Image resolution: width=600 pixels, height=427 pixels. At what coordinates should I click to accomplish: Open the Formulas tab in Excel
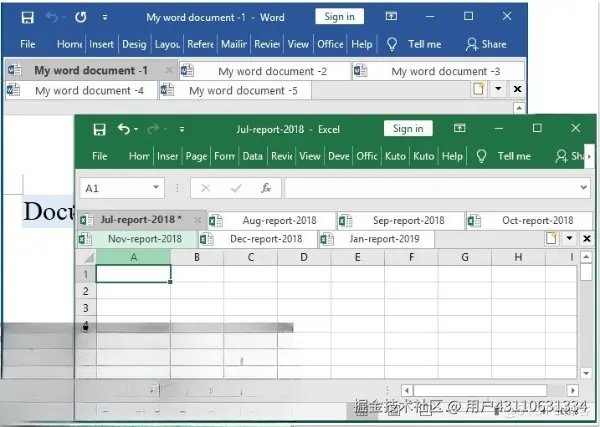(225, 156)
